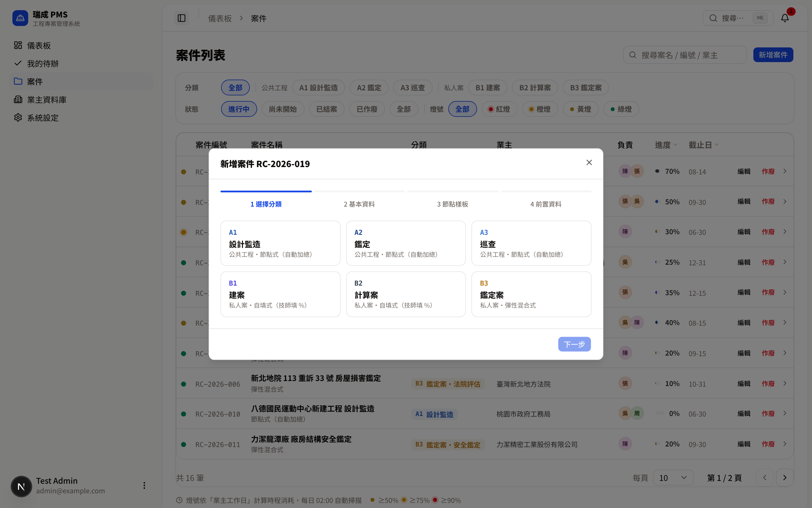Click the 瑞成 PMS helmet logo icon
Viewport: 812px width, 508px height.
[20, 18]
